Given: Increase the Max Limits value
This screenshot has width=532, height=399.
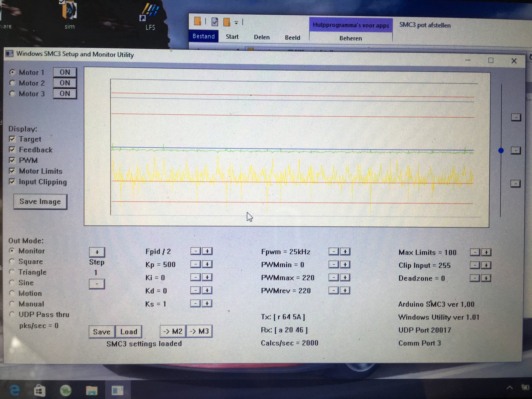Looking at the screenshot, I should [x=486, y=252].
